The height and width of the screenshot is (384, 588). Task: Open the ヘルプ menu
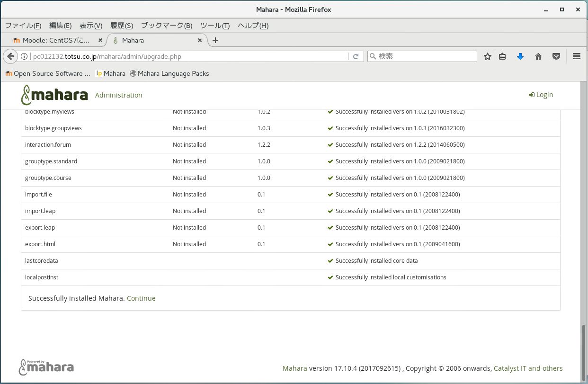tap(253, 26)
